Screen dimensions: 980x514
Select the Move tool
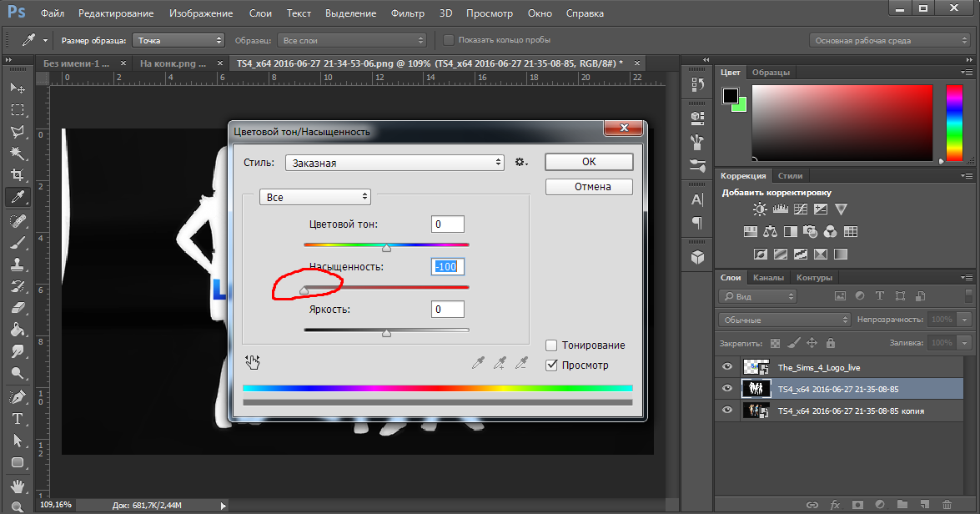tap(18, 88)
